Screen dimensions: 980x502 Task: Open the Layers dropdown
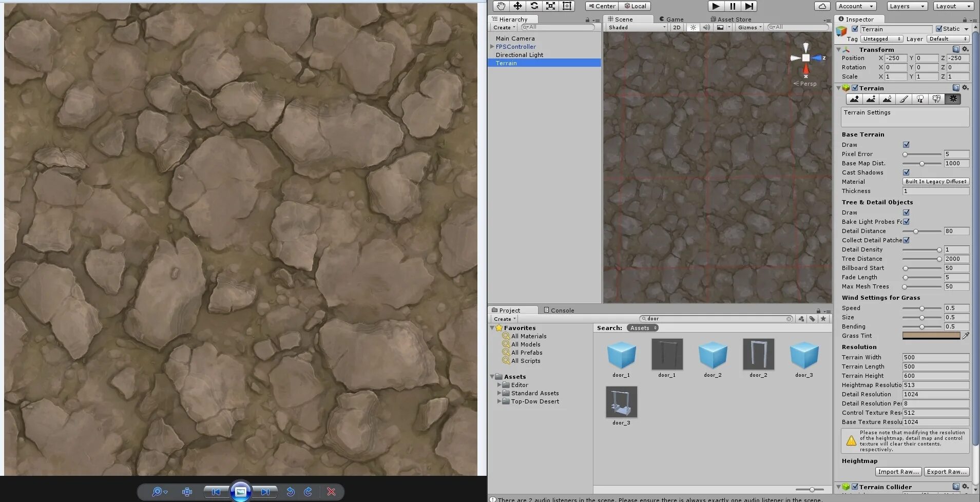coord(907,6)
